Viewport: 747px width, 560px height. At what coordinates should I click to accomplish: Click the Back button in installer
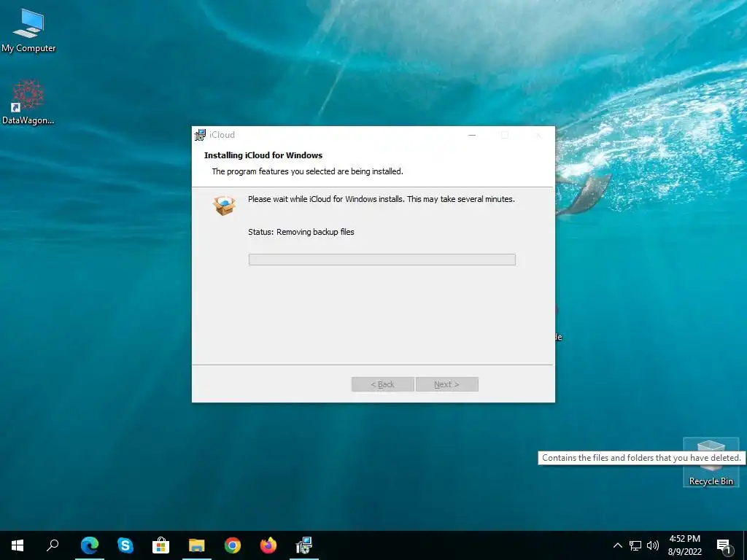pyautogui.click(x=382, y=384)
